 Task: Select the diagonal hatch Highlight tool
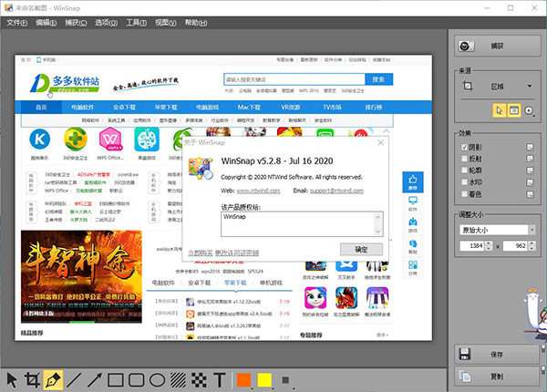[178, 380]
